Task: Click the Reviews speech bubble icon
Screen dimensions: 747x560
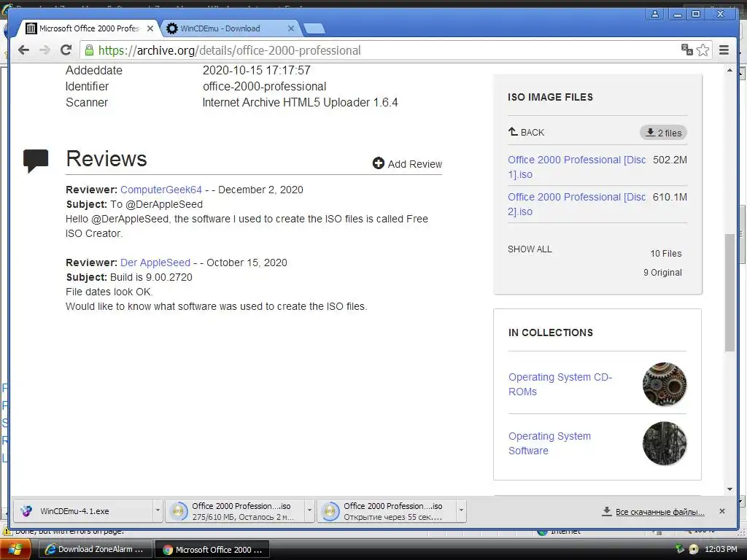Action: [36, 160]
